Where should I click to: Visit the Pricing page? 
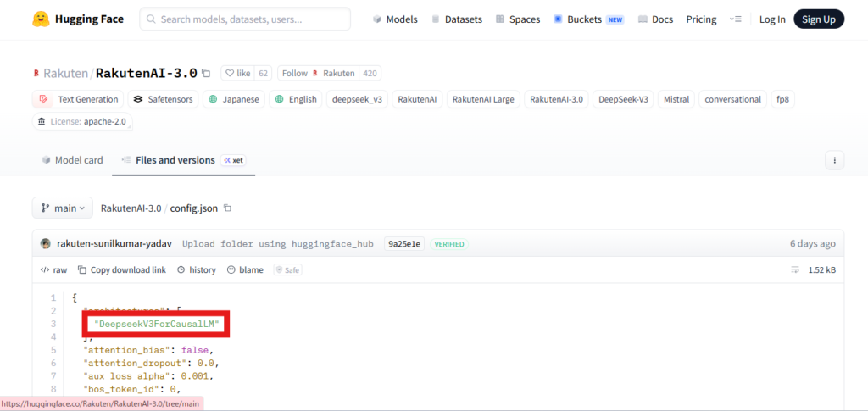click(x=701, y=19)
